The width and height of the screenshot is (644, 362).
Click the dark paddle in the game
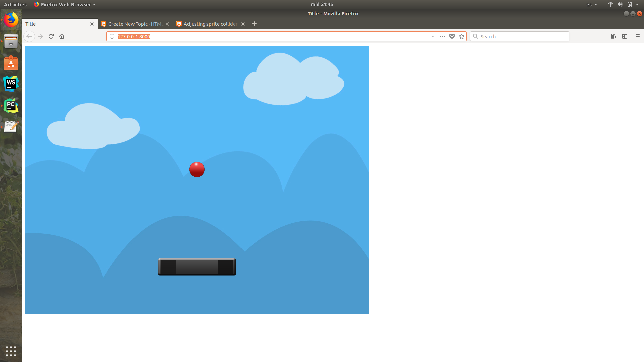197,267
